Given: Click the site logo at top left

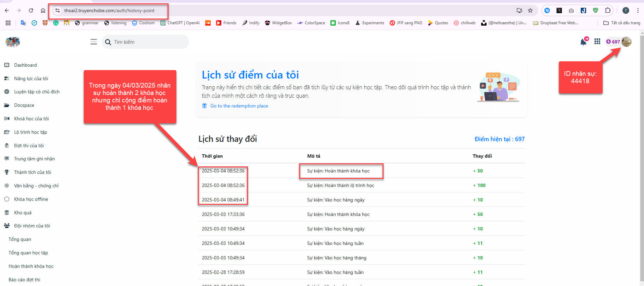Looking at the screenshot, I should click(13, 42).
